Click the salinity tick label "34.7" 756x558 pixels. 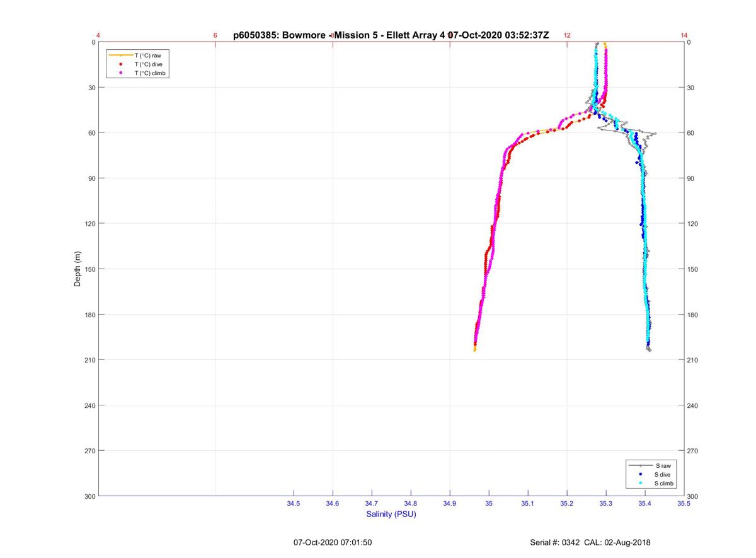coord(372,504)
